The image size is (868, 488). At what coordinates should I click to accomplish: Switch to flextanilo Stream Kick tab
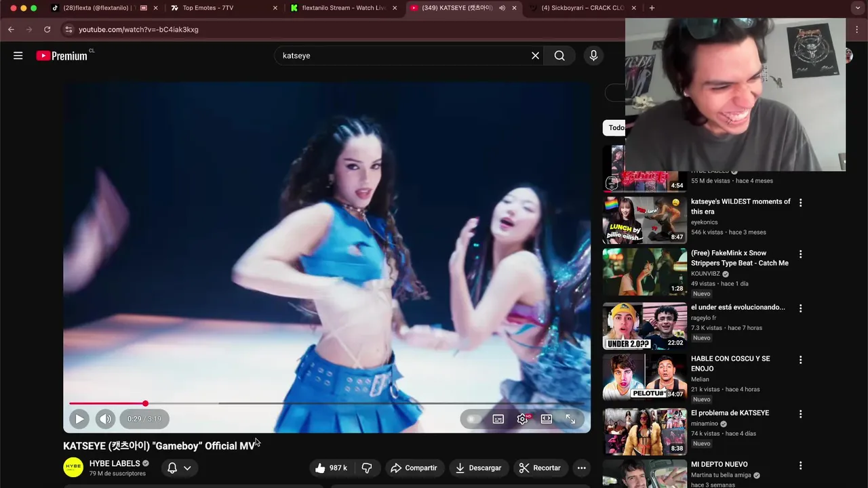pos(344,8)
